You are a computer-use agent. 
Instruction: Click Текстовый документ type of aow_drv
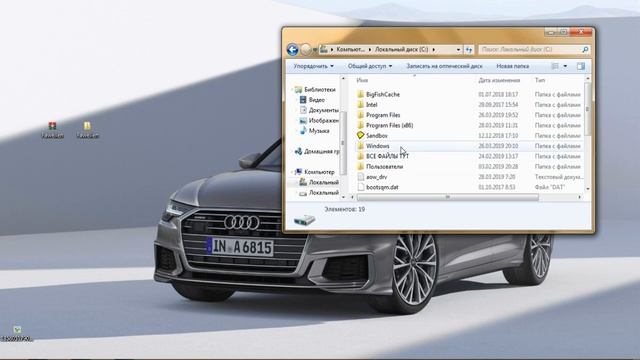(x=559, y=177)
